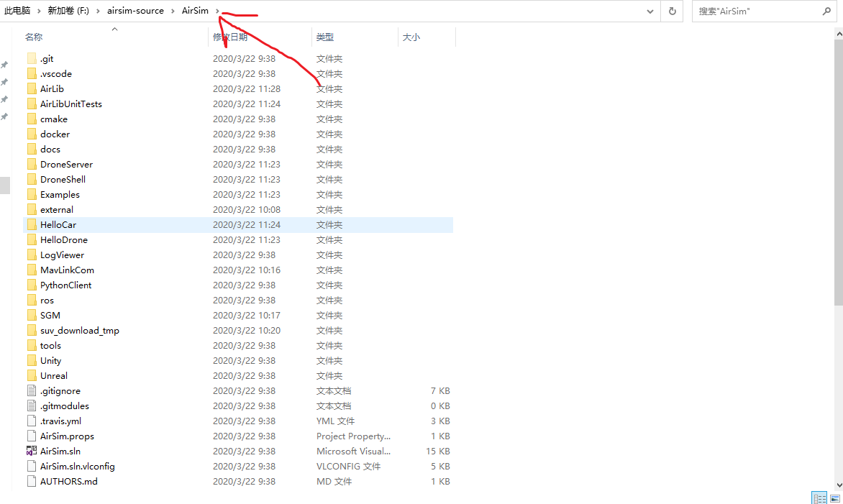843x504 pixels.
Task: Select the DroneServer folder name
Action: tap(66, 164)
